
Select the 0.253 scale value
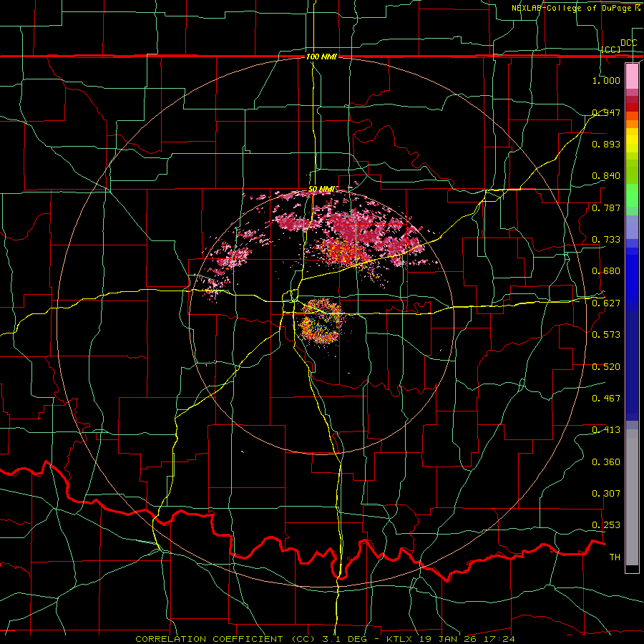(x=606, y=525)
